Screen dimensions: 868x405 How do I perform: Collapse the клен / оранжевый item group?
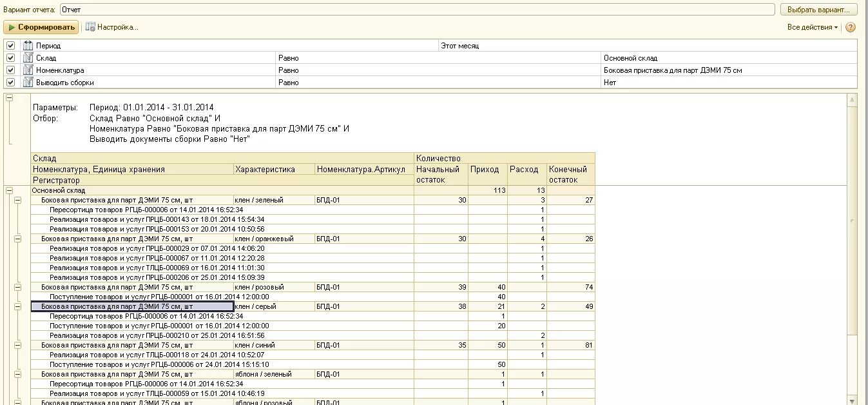17,239
